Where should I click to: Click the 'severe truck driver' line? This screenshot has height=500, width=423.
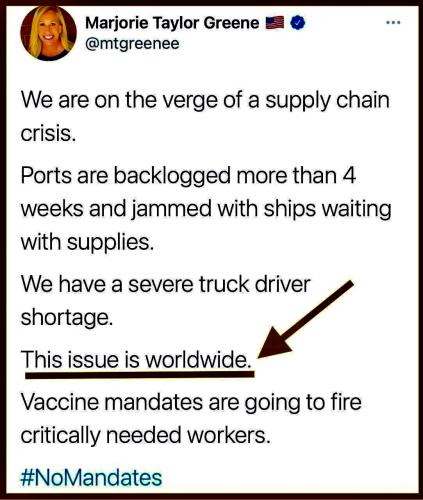pyautogui.click(x=165, y=284)
